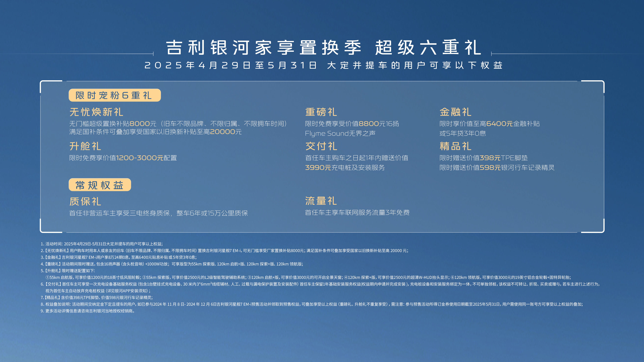Viewport: 644px width, 362px height.
Task: Select the 升舱礼 heading
Action: [x=85, y=146]
